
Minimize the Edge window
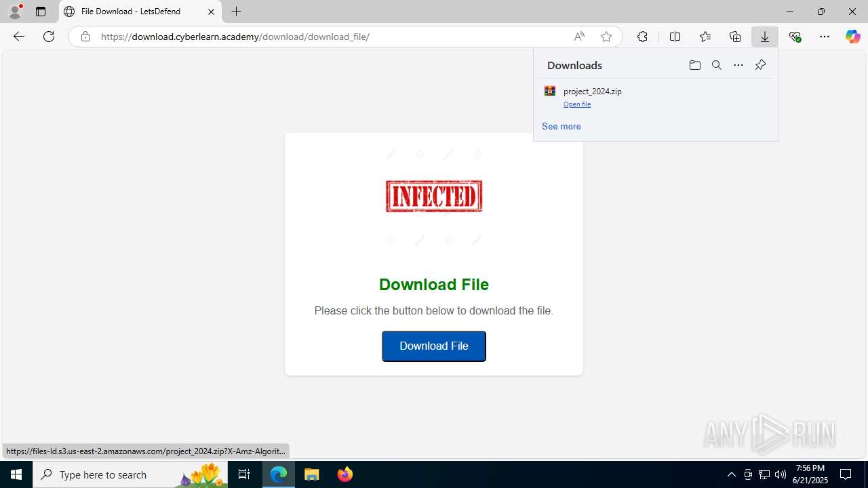[x=789, y=12]
